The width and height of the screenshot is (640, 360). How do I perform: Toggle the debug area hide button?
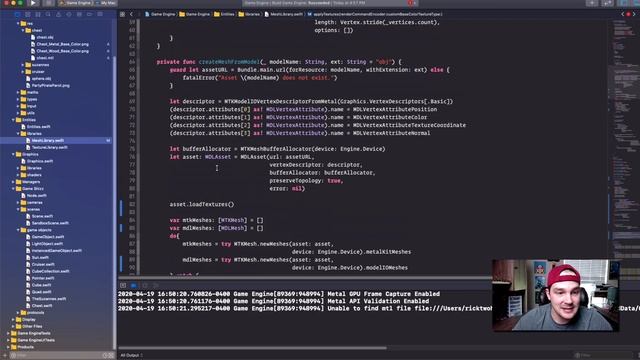tap(123, 285)
